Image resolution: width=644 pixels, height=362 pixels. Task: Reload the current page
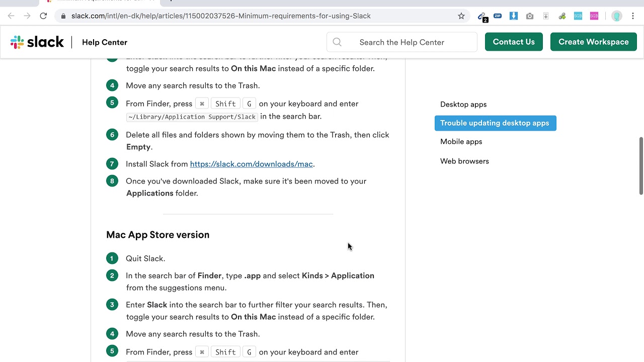[43, 16]
